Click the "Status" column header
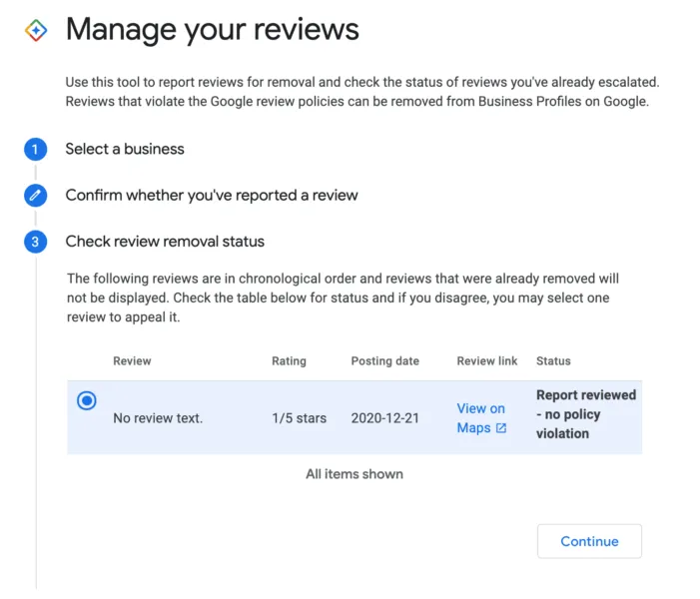 tap(553, 360)
